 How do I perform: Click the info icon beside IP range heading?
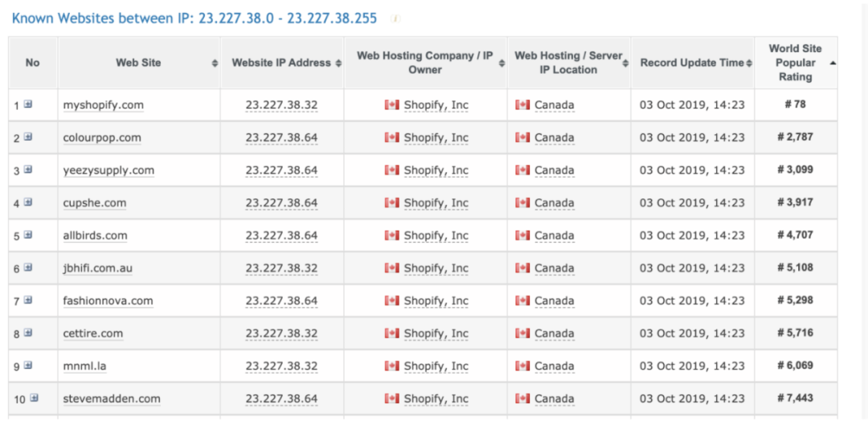click(395, 18)
